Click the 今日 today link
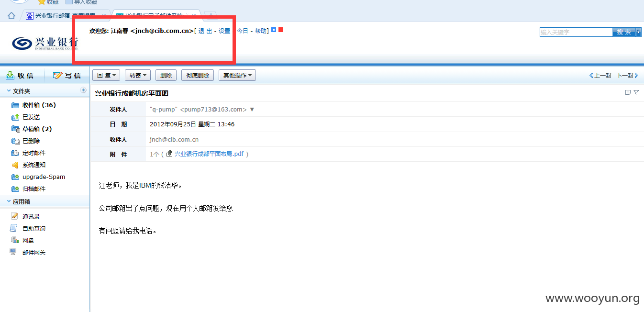The height and width of the screenshot is (312, 644). [x=243, y=31]
